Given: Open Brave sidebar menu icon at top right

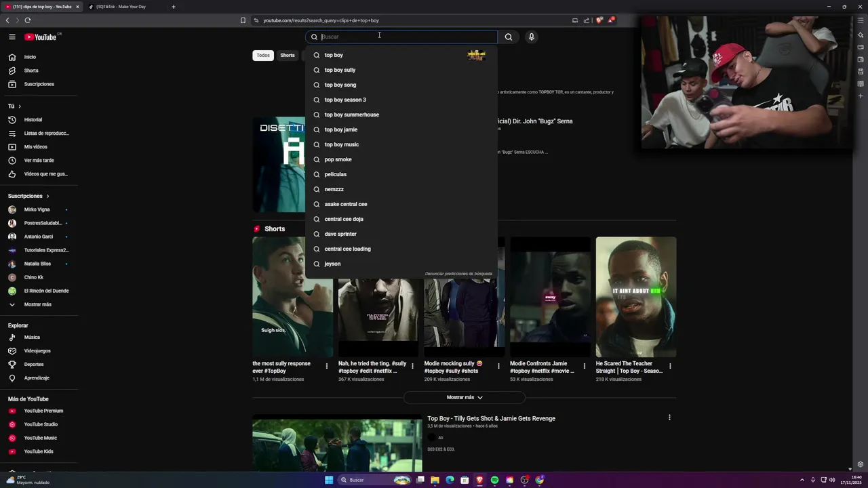Looking at the screenshot, I should [x=861, y=20].
